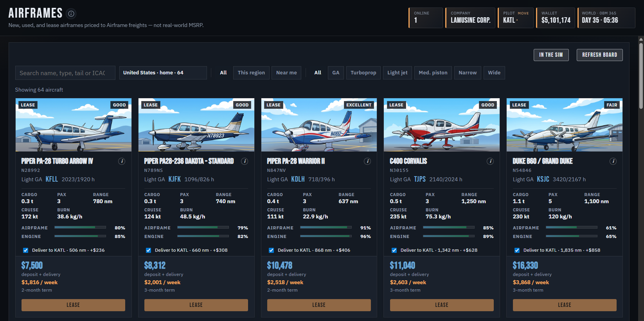Click the Online 1 status panel
Viewport: 644px width, 321px height.
426,18
